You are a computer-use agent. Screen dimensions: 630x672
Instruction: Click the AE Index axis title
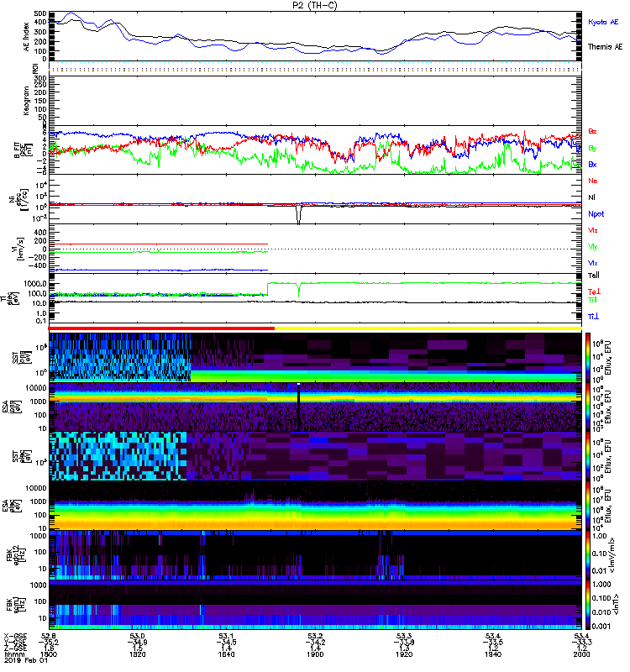click(x=27, y=37)
